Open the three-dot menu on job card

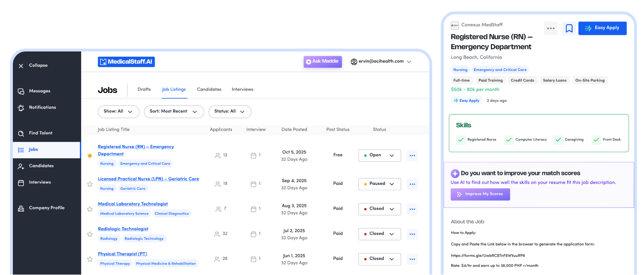point(551,29)
